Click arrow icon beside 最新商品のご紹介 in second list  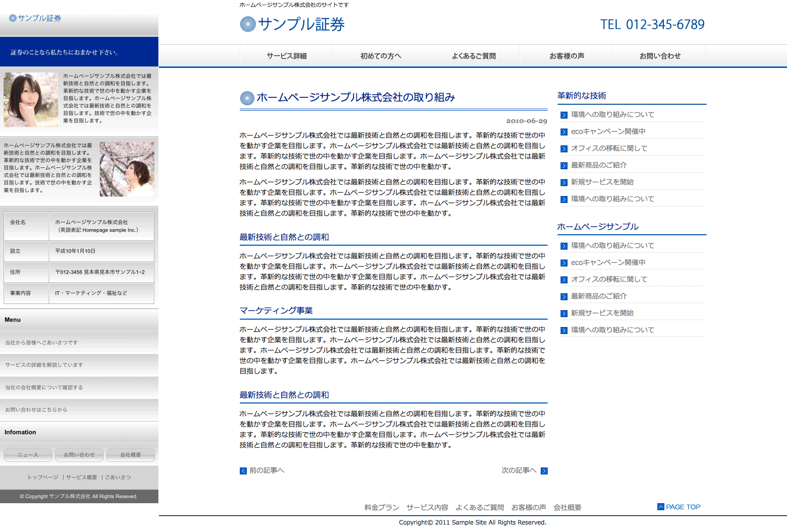click(564, 297)
